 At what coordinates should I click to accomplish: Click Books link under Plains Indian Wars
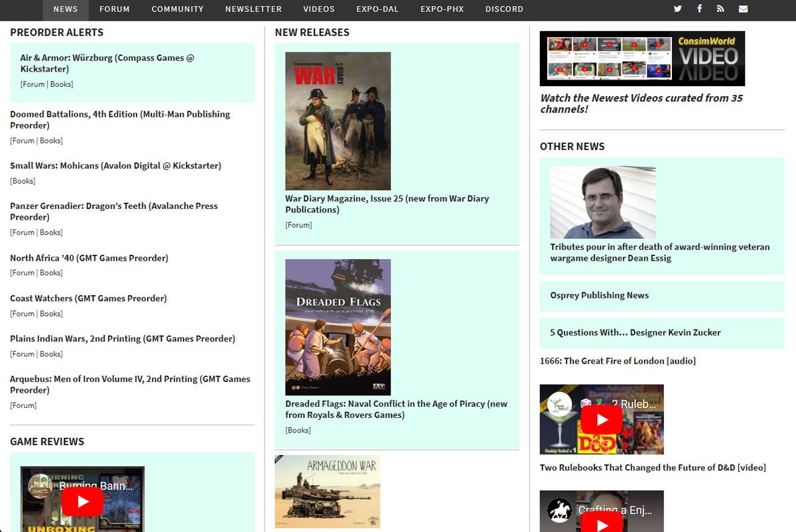[50, 354]
